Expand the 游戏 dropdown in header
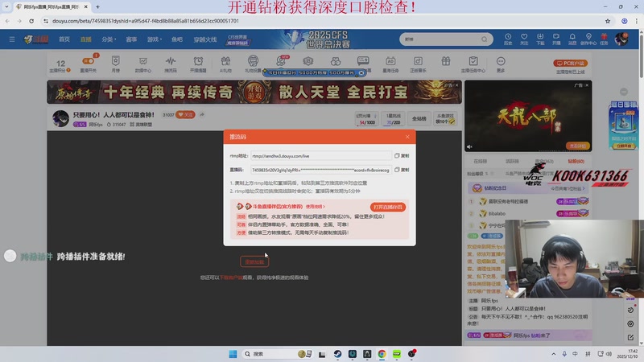644x362 pixels. click(155, 39)
